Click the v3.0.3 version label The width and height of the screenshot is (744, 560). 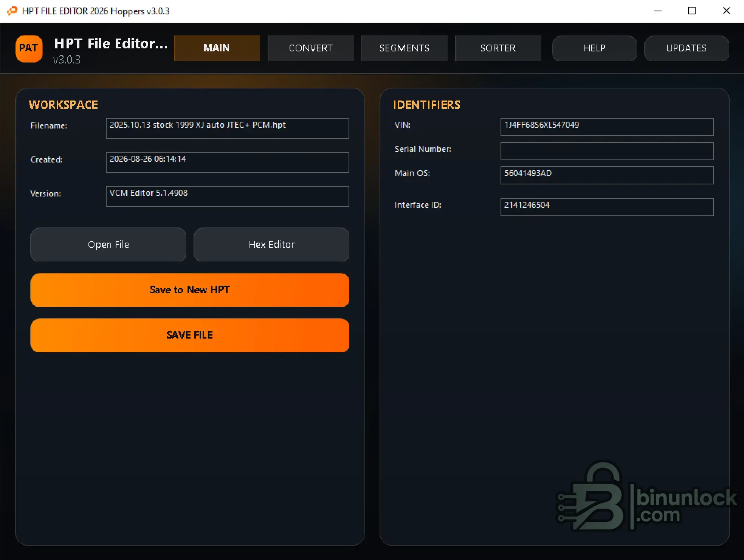tap(67, 60)
